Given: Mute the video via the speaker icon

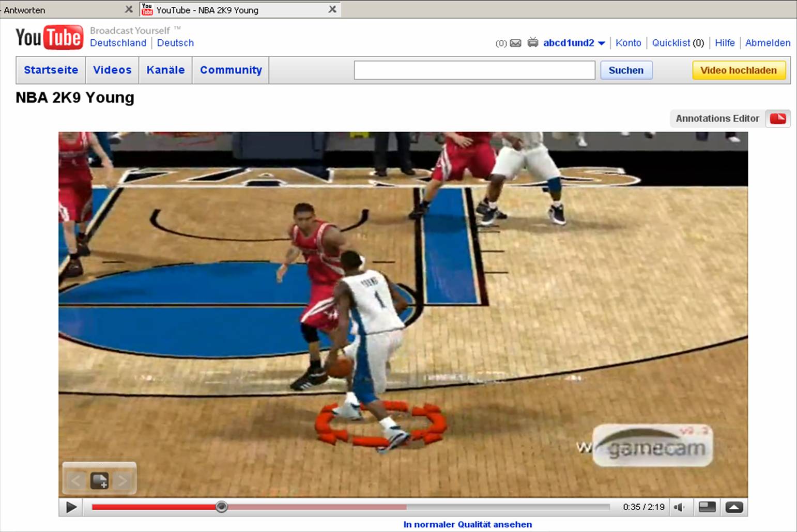Looking at the screenshot, I should coord(679,507).
